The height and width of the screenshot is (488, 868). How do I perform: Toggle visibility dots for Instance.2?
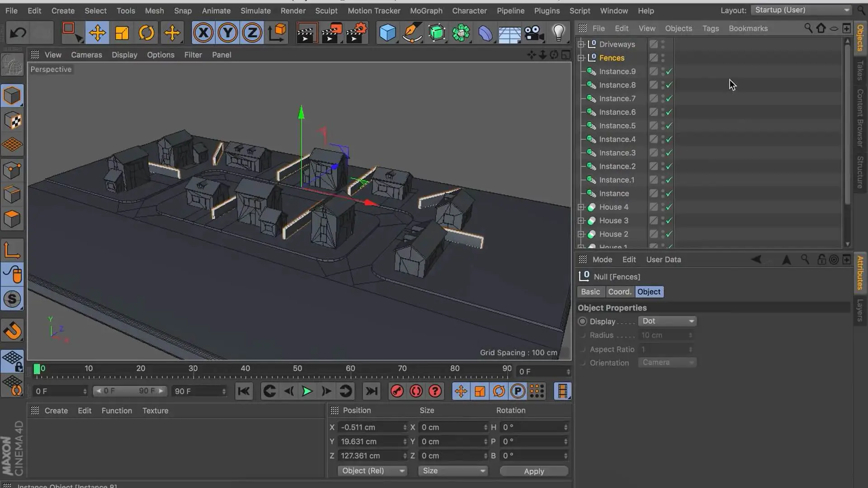[663, 166]
